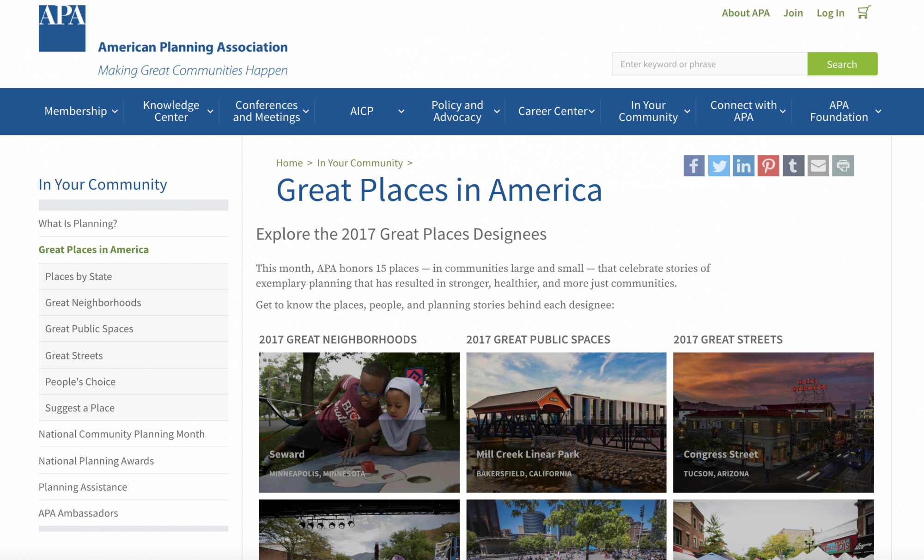Open Mill Creek Linear Park thumbnail

tap(566, 422)
